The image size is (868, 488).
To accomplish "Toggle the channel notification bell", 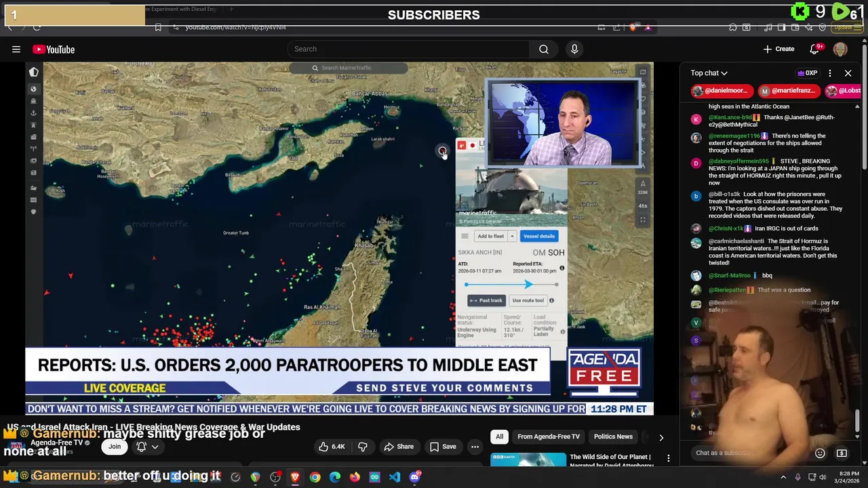I will click(x=141, y=447).
